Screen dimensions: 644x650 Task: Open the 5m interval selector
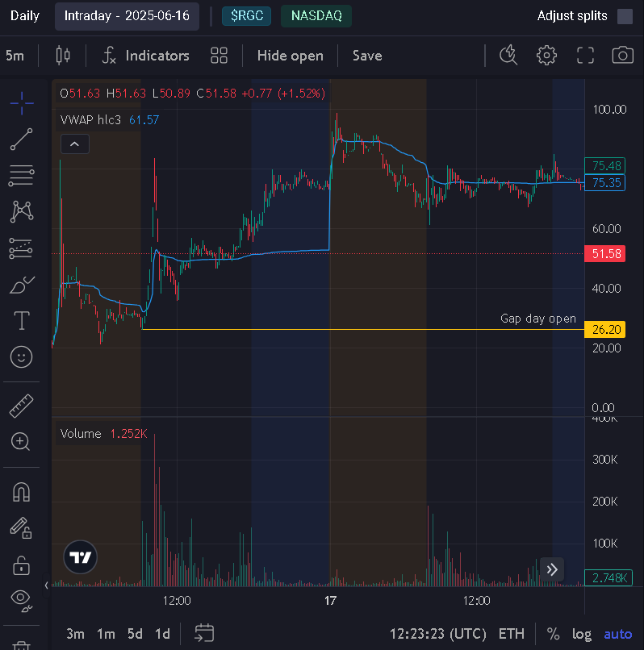(15, 56)
